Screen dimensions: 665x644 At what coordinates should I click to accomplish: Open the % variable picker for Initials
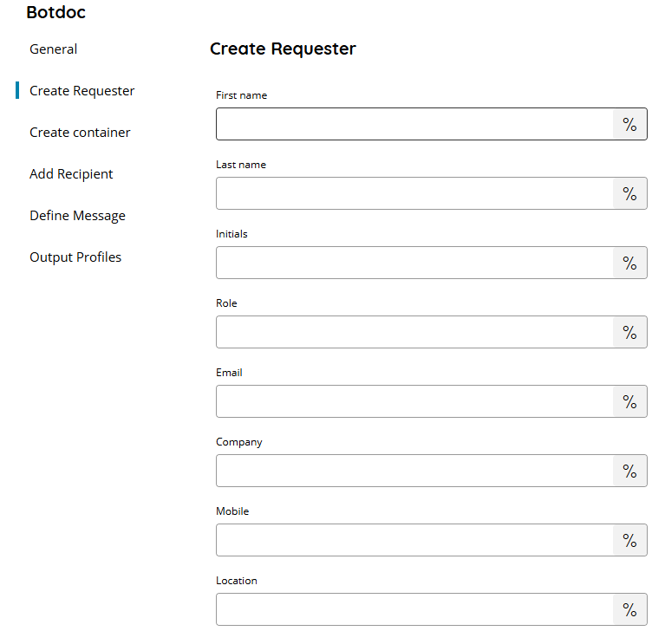(629, 263)
